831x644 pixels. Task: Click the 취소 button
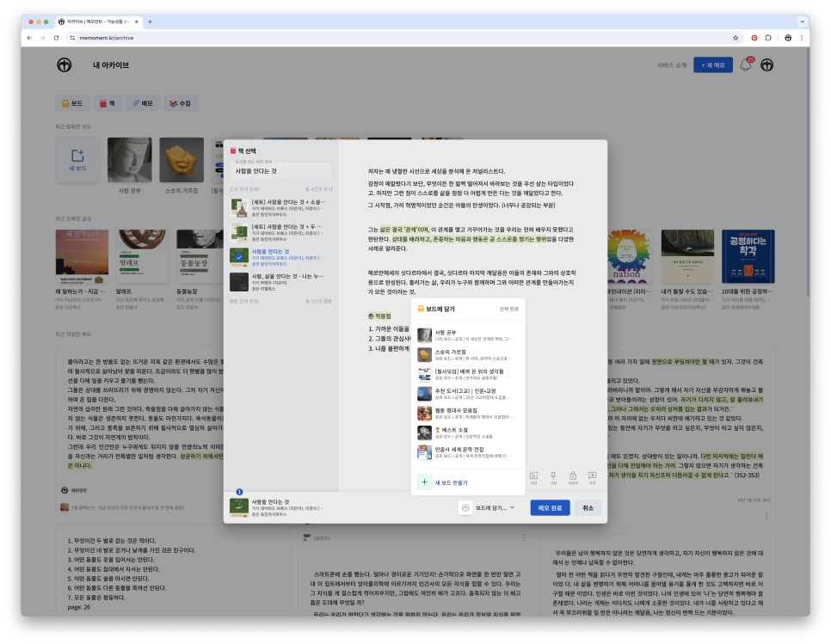(588, 508)
